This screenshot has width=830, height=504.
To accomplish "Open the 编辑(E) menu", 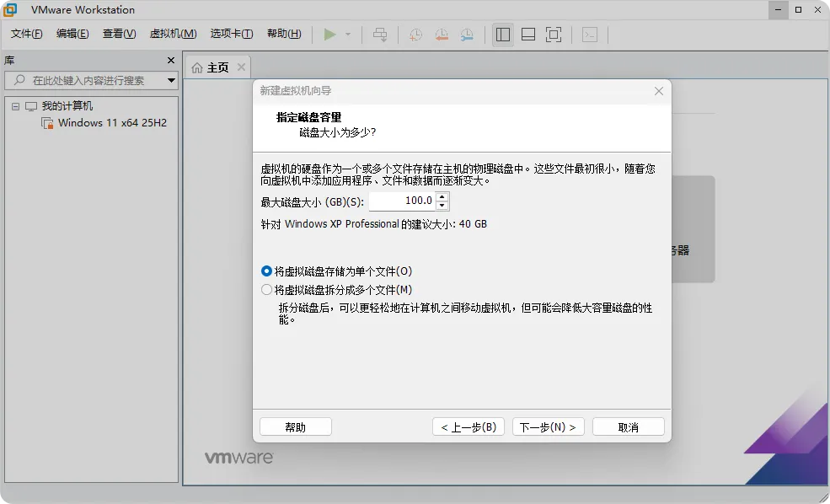I will point(72,34).
